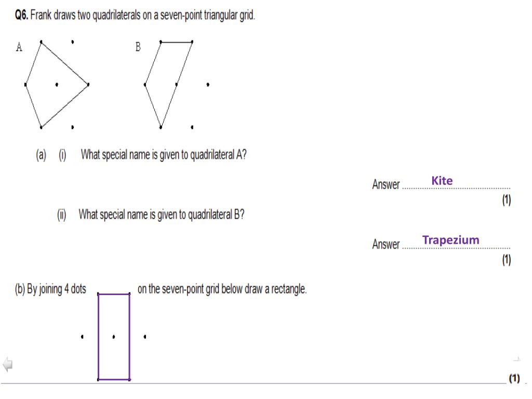Click the center dot inside kite A

pos(57,85)
